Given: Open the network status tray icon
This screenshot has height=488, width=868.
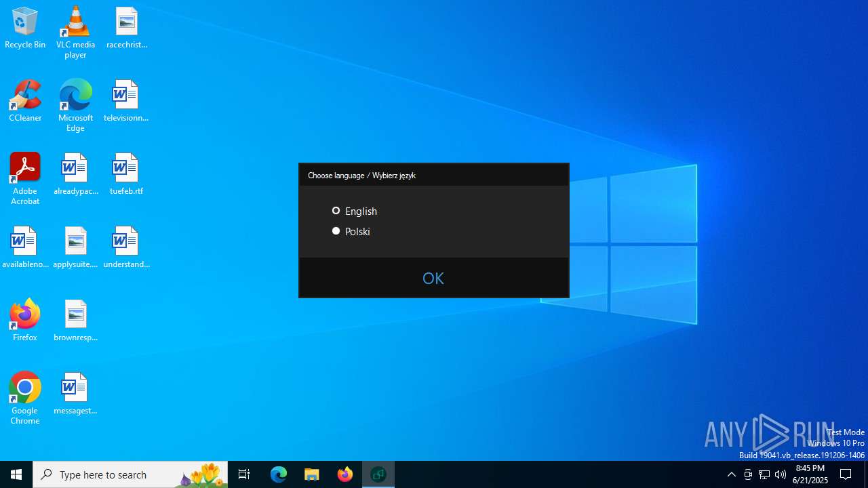Looking at the screenshot, I should point(764,474).
